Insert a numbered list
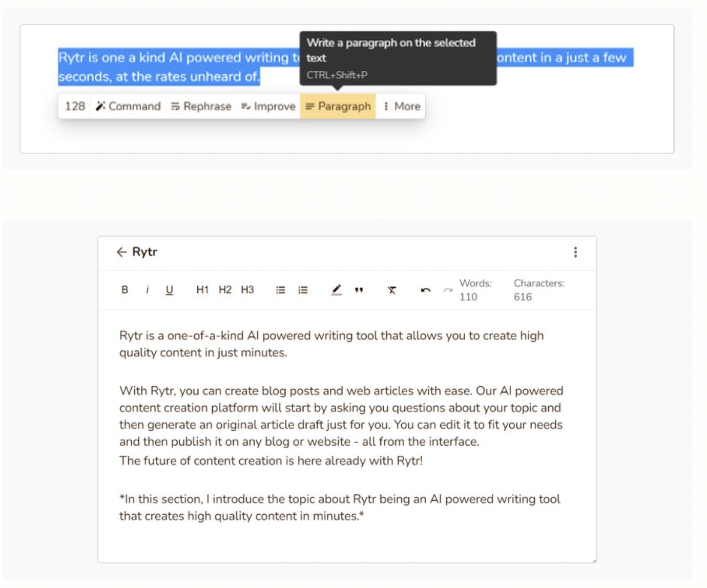The height and width of the screenshot is (588, 707). tap(303, 290)
